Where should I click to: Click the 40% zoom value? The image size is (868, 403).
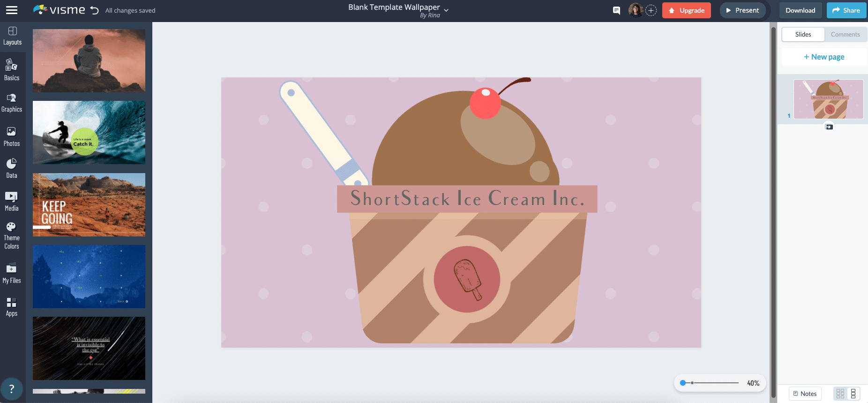753,383
